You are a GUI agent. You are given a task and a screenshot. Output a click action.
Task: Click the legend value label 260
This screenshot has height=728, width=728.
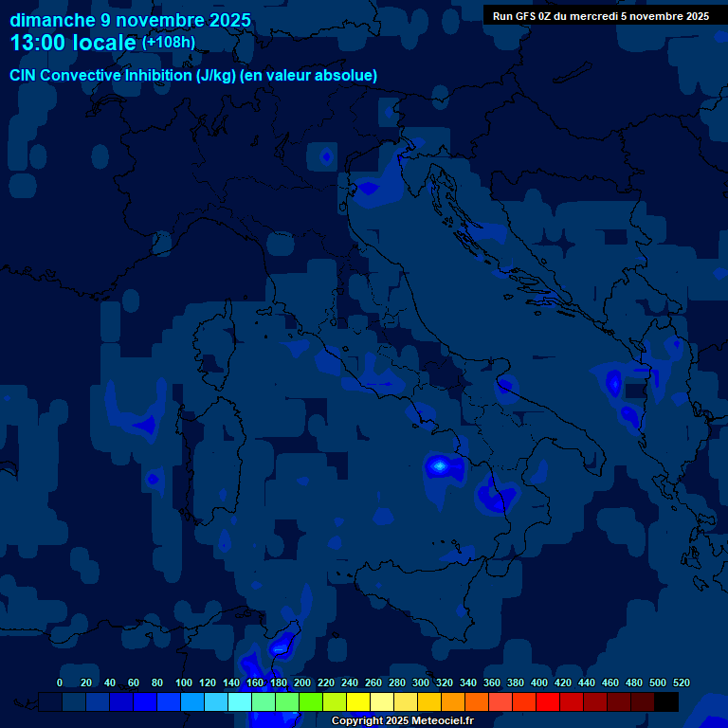tap(373, 683)
